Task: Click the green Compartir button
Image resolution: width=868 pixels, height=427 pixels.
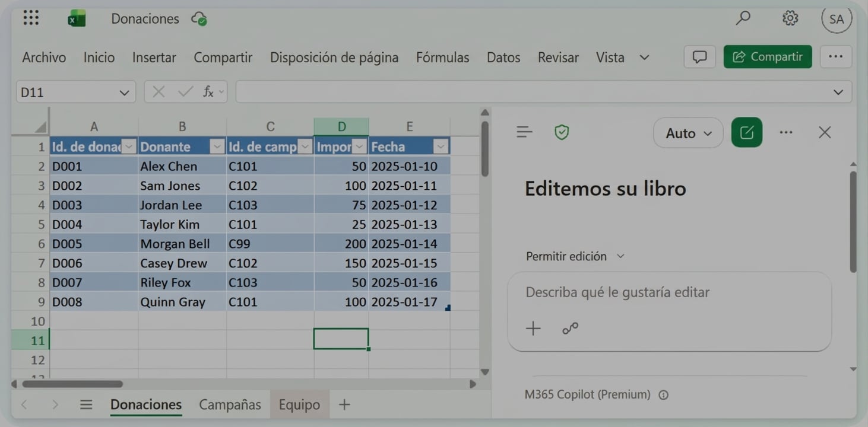Action: [768, 57]
